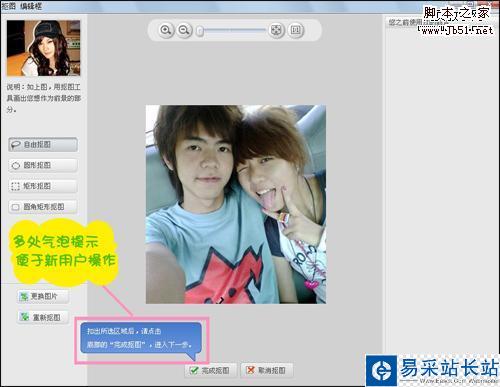Click the zoom in magnifier icon
This screenshot has width=500, height=387.
pos(166,30)
